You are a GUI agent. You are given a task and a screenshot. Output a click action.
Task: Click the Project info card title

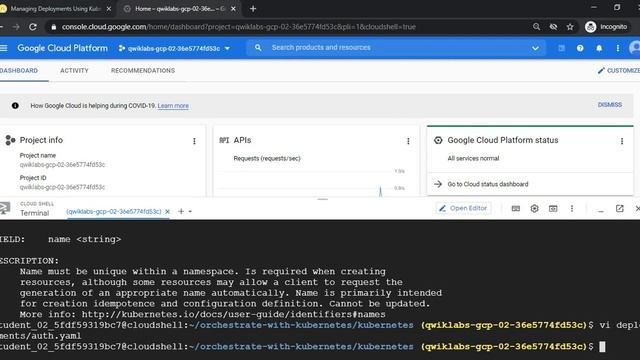pos(41,140)
